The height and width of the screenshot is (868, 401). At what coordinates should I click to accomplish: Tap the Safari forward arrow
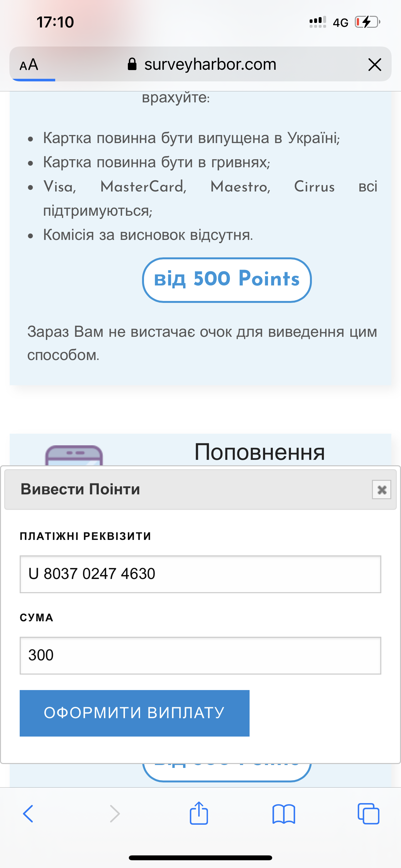(x=115, y=814)
